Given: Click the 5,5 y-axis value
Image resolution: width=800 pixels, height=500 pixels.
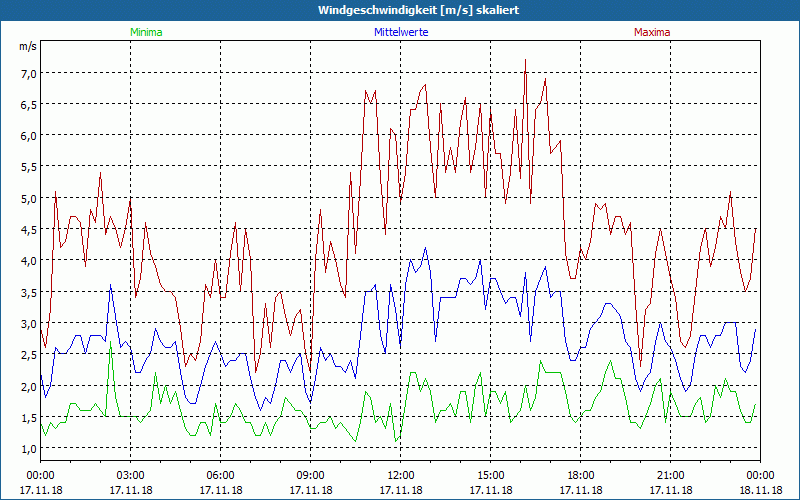Looking at the screenshot, I should click(x=29, y=167).
